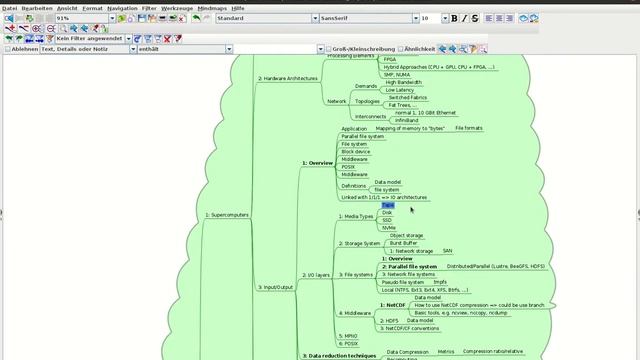Click the search value input field
Viewport: 640px width, 360px height.
276,49
